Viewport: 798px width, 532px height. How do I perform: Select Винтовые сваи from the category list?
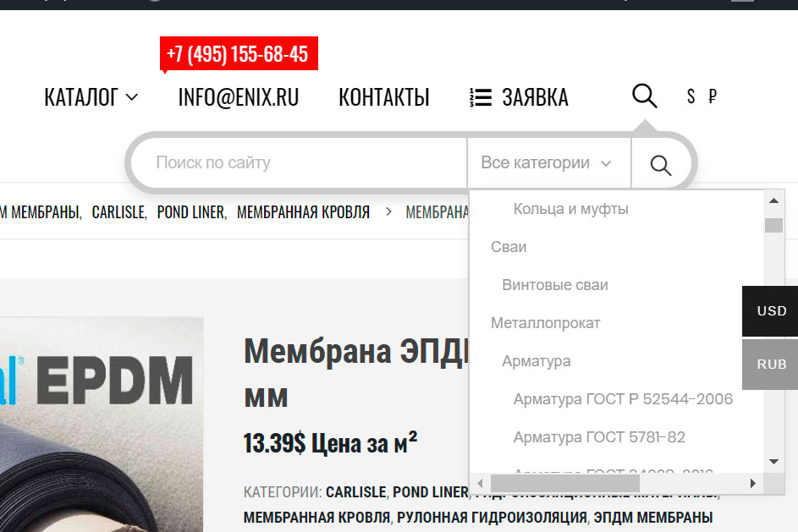(555, 285)
